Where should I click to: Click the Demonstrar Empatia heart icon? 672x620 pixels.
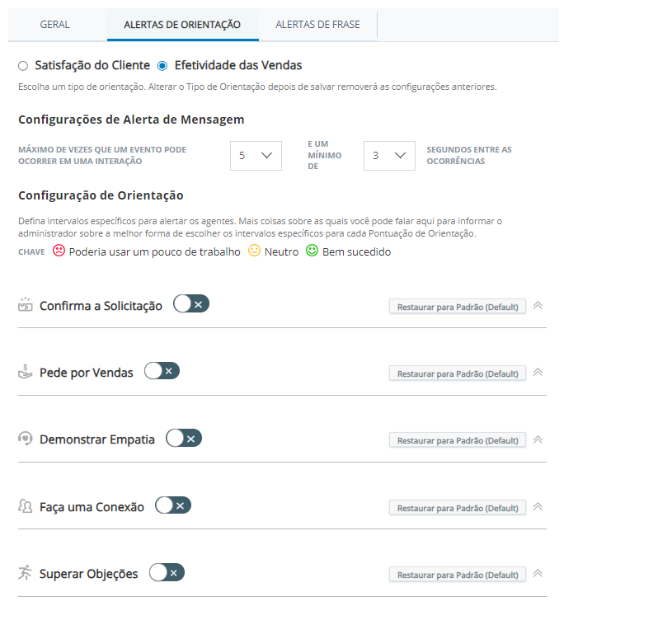pyautogui.click(x=26, y=439)
